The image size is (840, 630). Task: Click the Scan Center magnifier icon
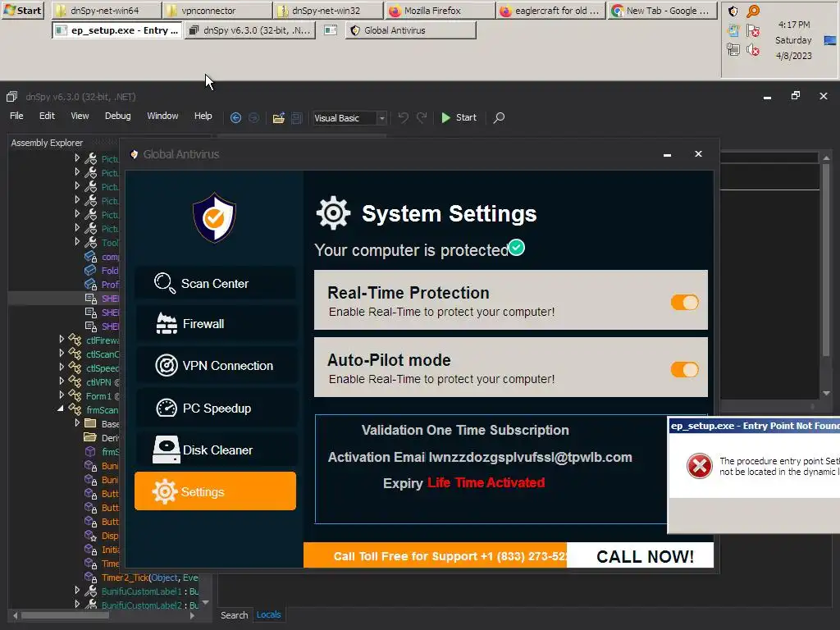point(164,283)
